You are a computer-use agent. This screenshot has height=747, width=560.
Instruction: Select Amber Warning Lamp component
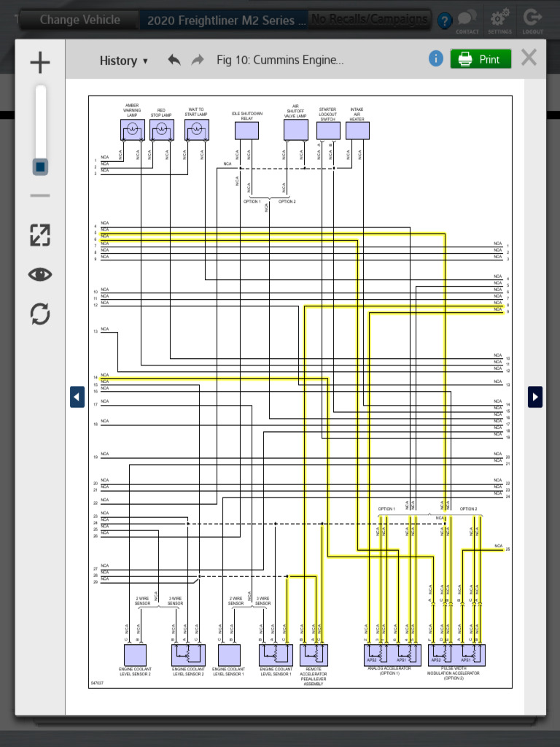133,130
